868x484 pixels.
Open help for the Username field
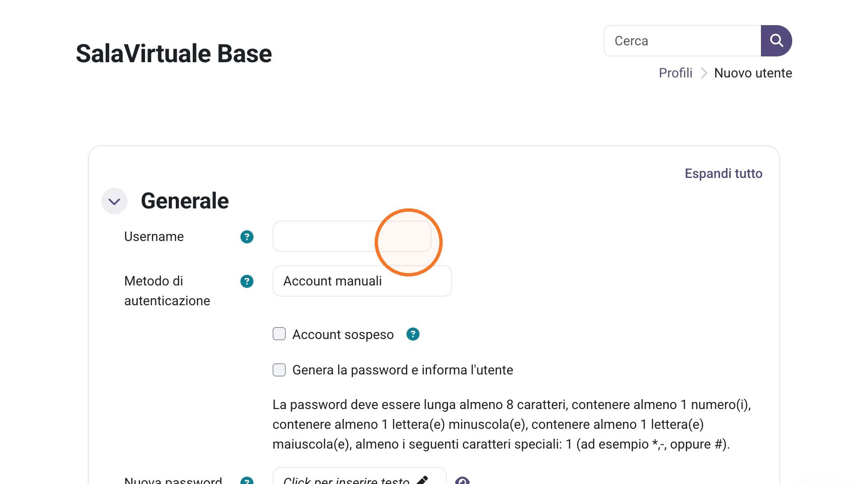click(247, 237)
